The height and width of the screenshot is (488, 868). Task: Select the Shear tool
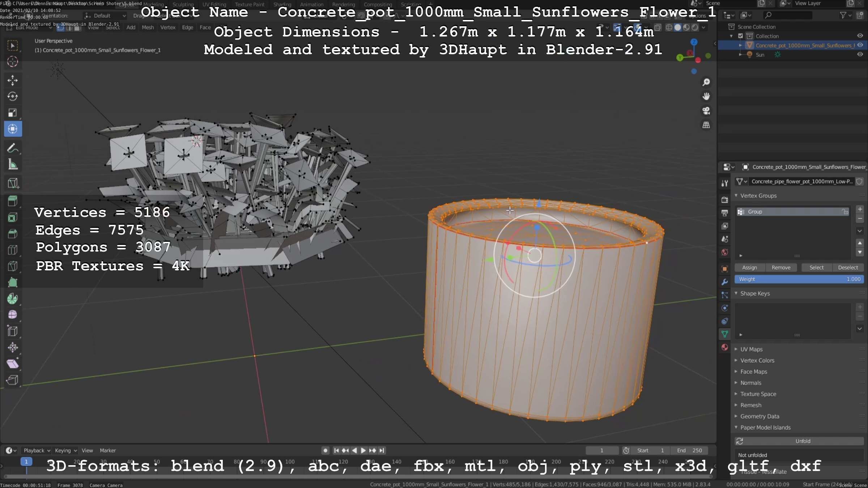click(13, 364)
